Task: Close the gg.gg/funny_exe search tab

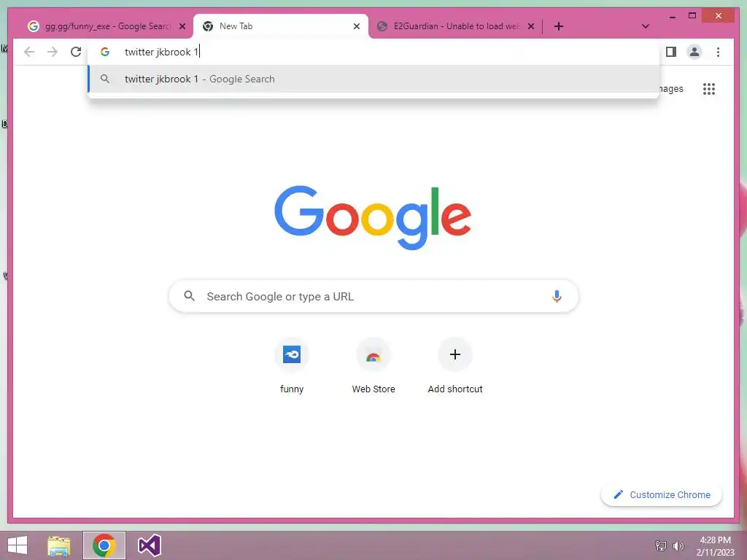Action: pos(182,26)
